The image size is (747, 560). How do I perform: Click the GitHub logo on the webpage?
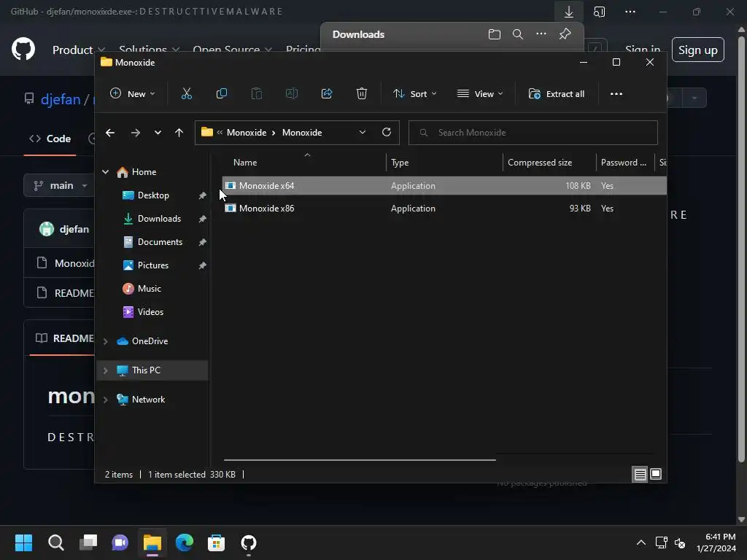pos(23,49)
